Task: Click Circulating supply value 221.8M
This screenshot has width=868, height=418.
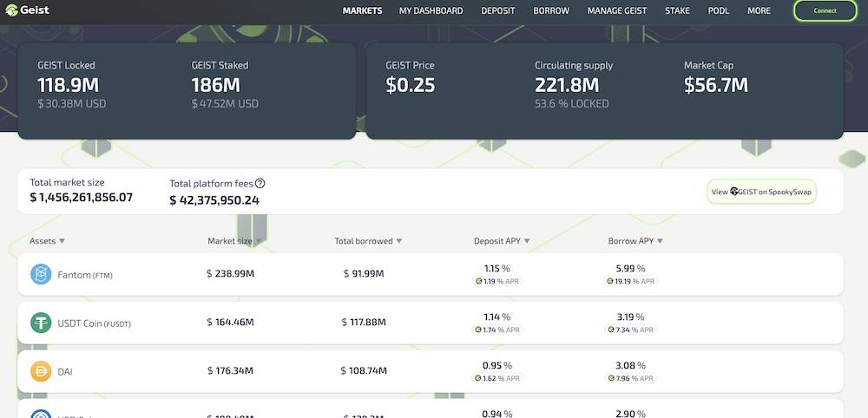Action: pos(567,85)
